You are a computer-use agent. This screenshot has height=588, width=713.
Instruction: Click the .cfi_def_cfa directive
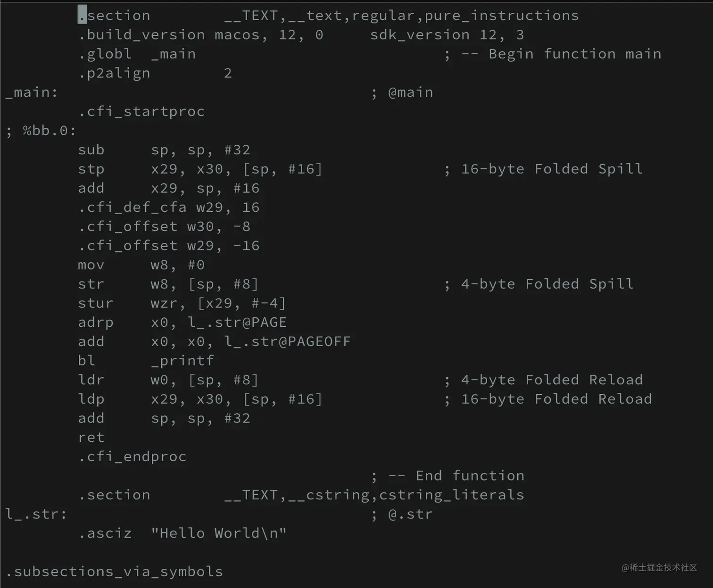pos(132,207)
